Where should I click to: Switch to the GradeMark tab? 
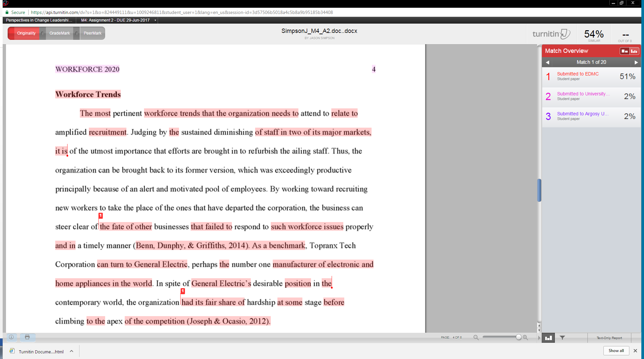(59, 33)
